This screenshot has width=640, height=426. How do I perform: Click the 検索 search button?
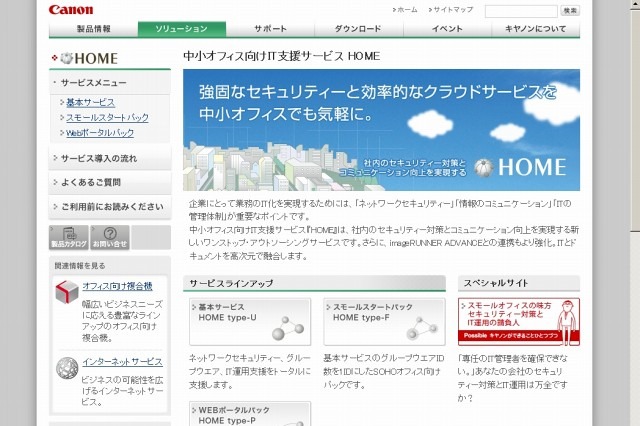570,11
